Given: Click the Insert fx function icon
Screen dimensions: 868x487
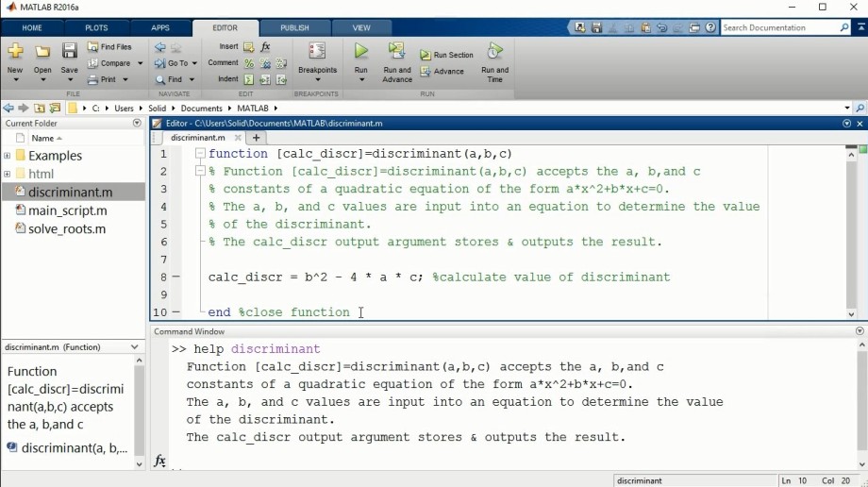Looking at the screenshot, I should pyautogui.click(x=265, y=46).
